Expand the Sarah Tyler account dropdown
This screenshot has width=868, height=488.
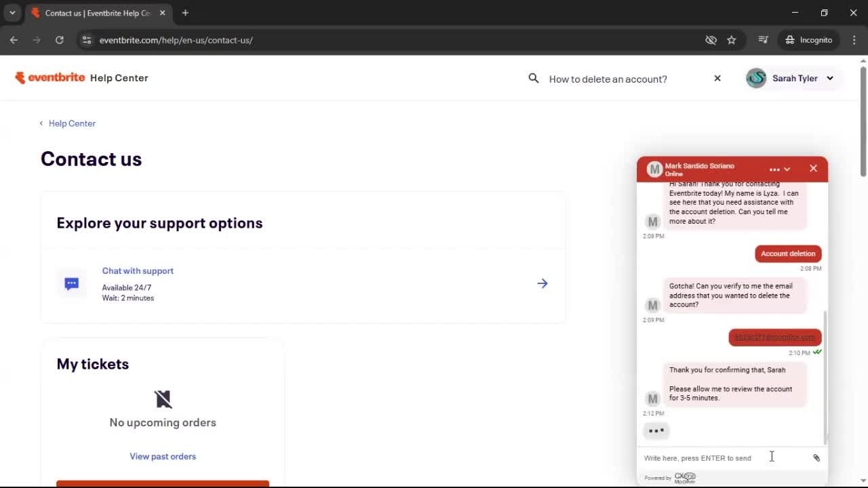click(829, 78)
